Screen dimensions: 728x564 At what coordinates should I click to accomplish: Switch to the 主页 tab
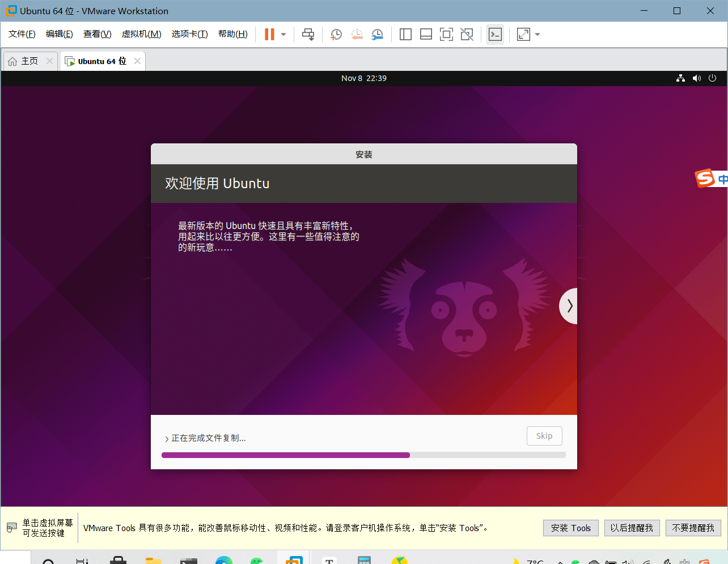click(x=29, y=61)
